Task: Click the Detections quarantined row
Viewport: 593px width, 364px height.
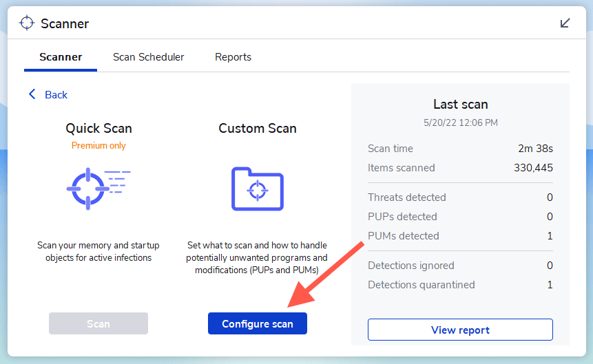Action: click(x=460, y=285)
